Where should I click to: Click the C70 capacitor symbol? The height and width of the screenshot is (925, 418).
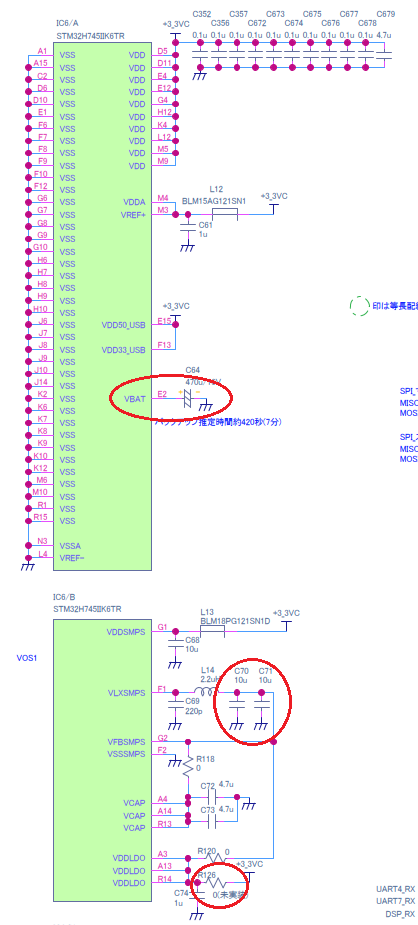237,705
